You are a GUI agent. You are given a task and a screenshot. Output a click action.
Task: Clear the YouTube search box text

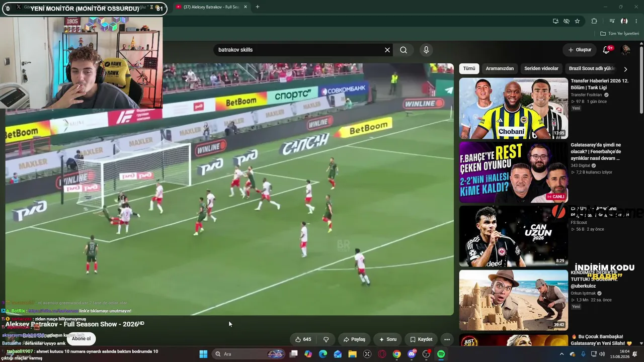pos(387,50)
